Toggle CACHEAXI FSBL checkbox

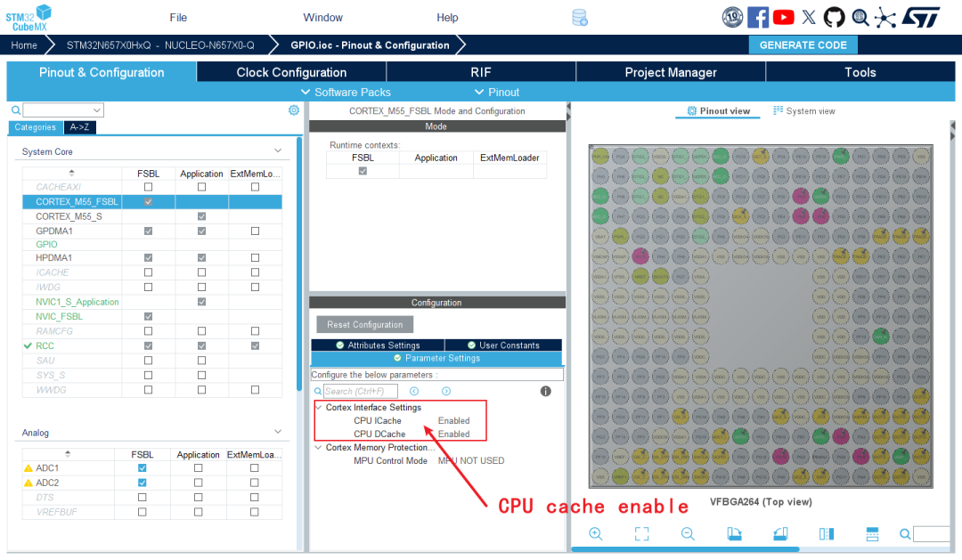(x=148, y=187)
